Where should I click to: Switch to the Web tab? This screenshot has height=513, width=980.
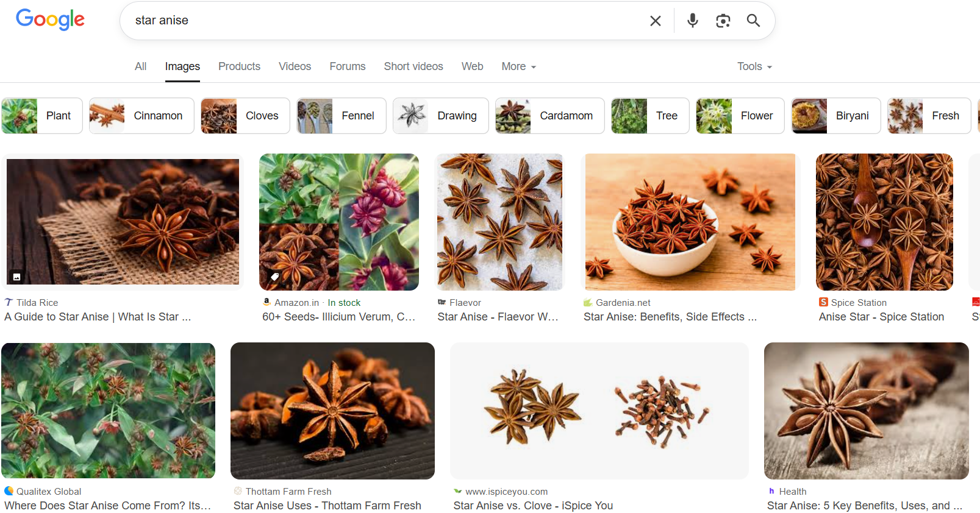tap(473, 66)
